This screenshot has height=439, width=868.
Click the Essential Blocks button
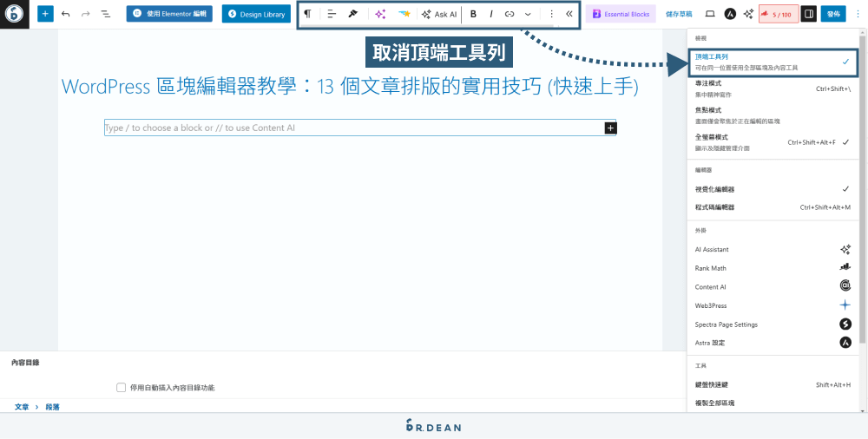tap(621, 14)
